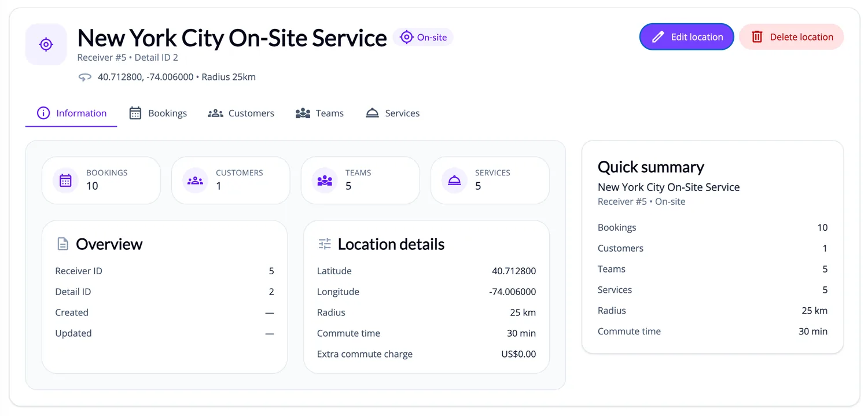Click the Teams tab group icon
The image size is (868, 416).
pyautogui.click(x=303, y=113)
